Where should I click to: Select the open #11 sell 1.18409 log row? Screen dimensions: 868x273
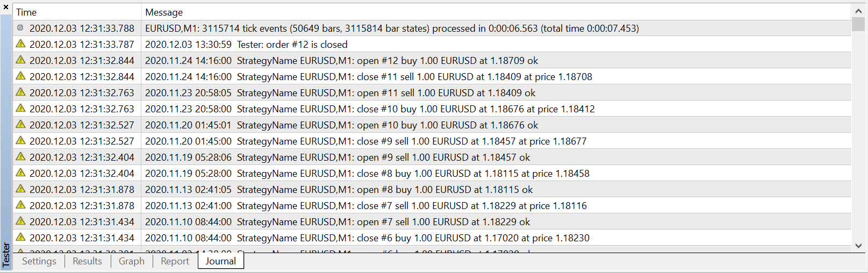point(432,92)
